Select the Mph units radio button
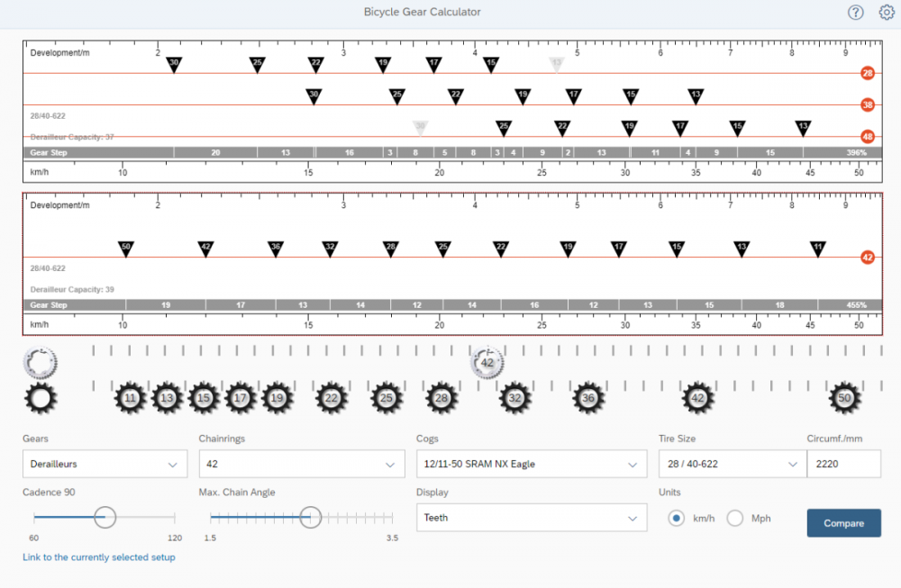Image resolution: width=901 pixels, height=588 pixels. pyautogui.click(x=735, y=519)
